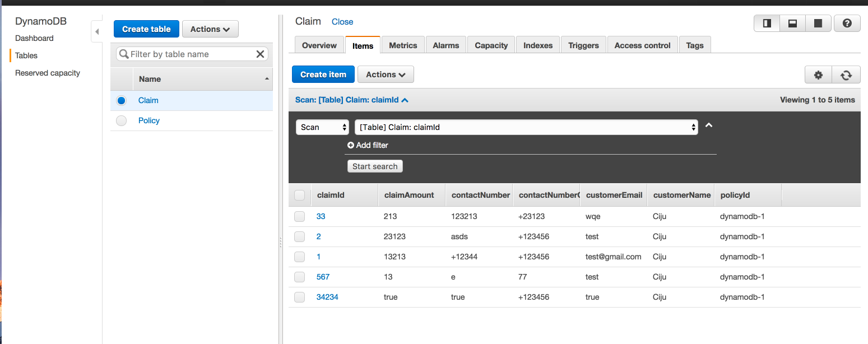This screenshot has height=344, width=868.
Task: Click the test@gmail.com cell
Action: [614, 257]
